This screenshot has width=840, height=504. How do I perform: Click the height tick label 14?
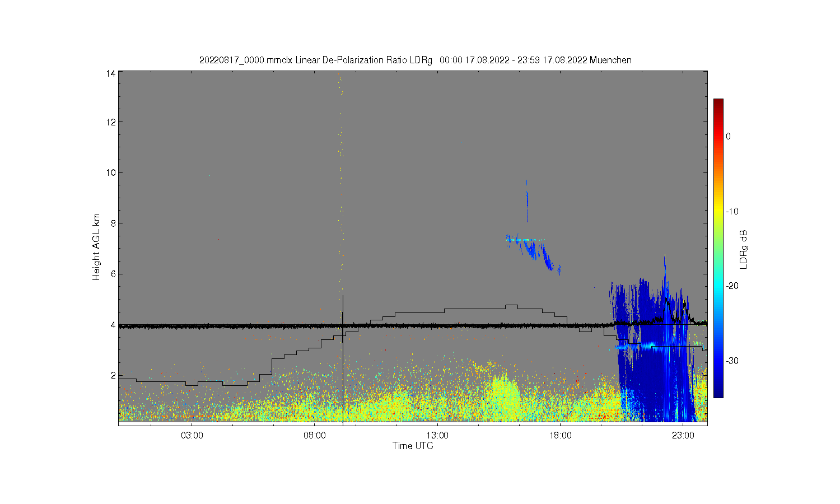[x=111, y=73]
